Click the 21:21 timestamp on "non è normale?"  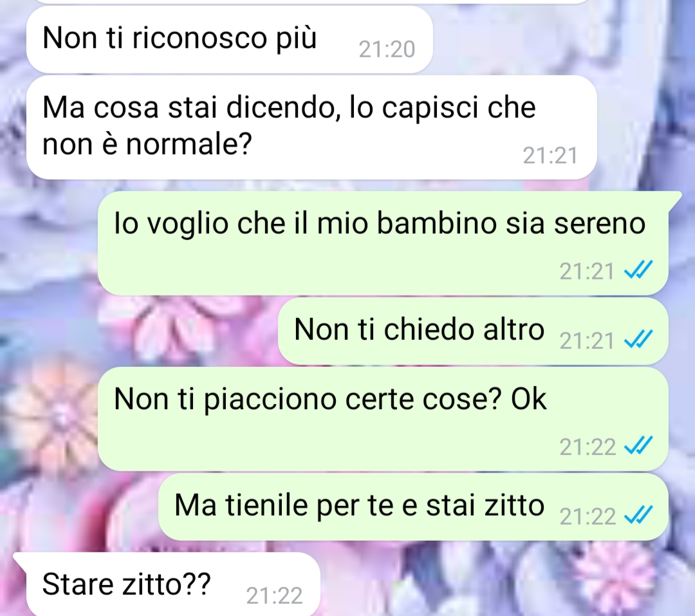pos(550,156)
